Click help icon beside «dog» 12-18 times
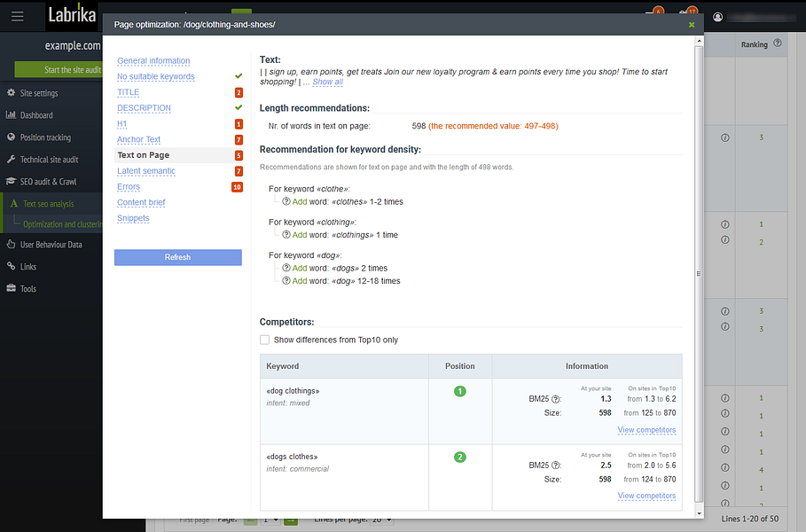Screen dimensions: 806x532 (286, 281)
